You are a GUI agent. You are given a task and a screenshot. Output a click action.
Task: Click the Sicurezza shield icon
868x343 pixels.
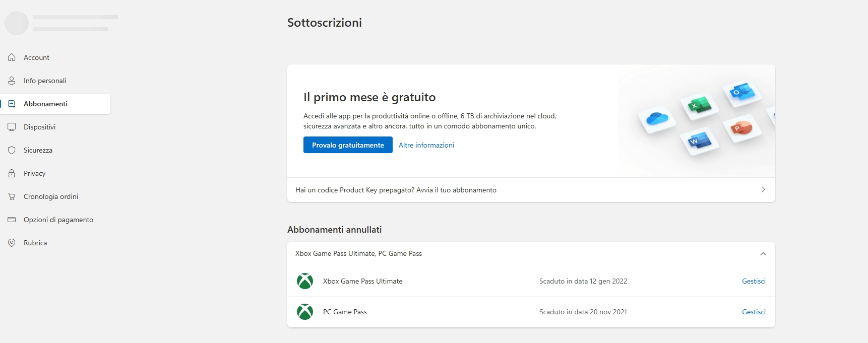tap(12, 150)
